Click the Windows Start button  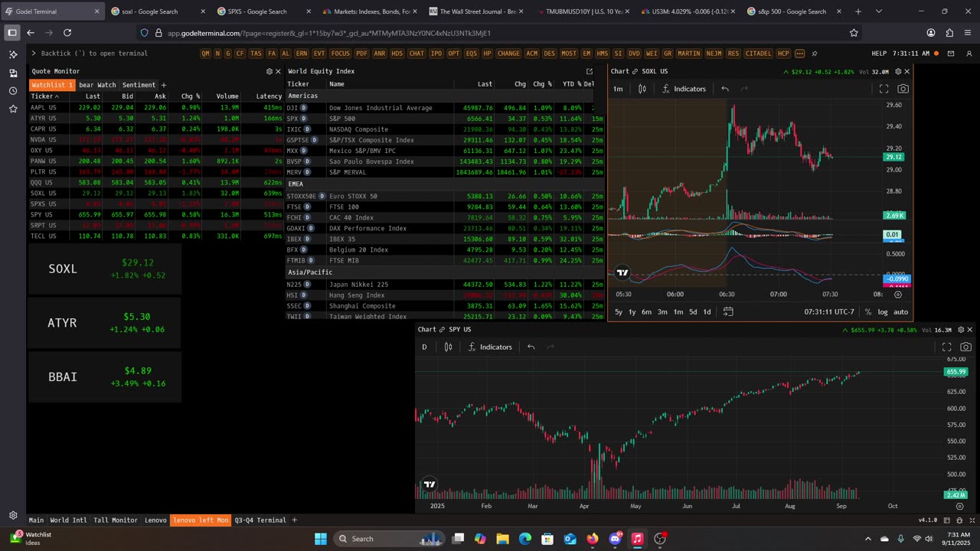(320, 539)
